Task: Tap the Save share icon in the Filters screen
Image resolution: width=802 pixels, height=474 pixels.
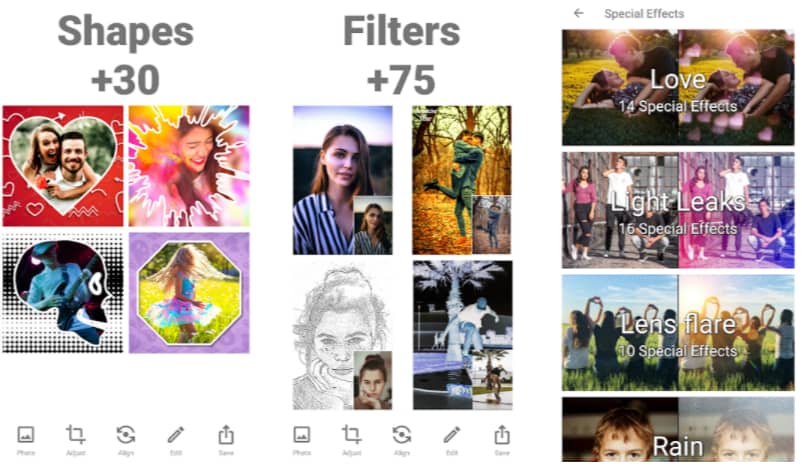Action: [x=502, y=440]
